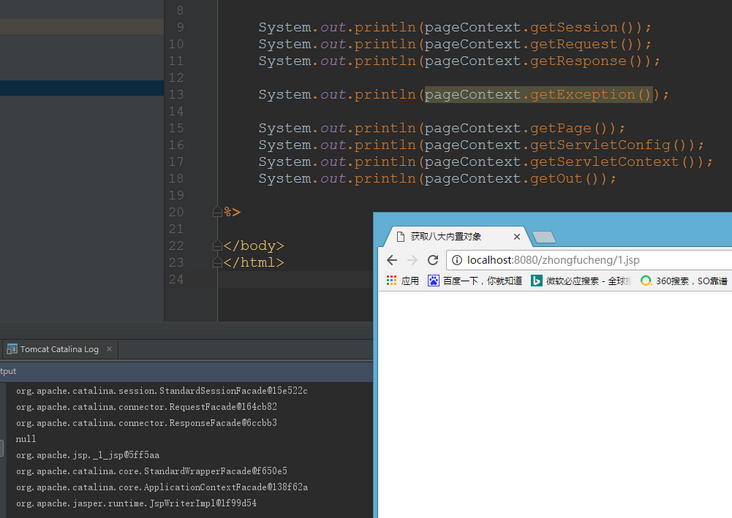Click the null line in log output

(26, 439)
